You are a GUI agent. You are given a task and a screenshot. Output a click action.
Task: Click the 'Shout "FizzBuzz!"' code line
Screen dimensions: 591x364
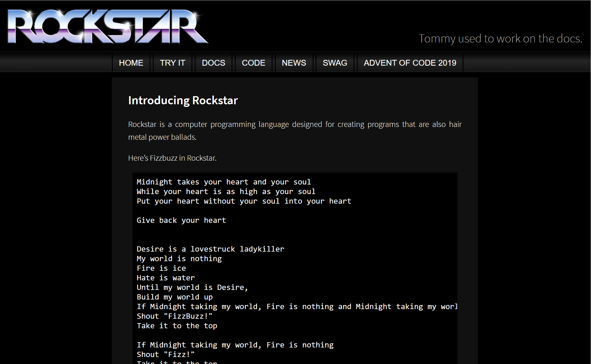tap(174, 316)
